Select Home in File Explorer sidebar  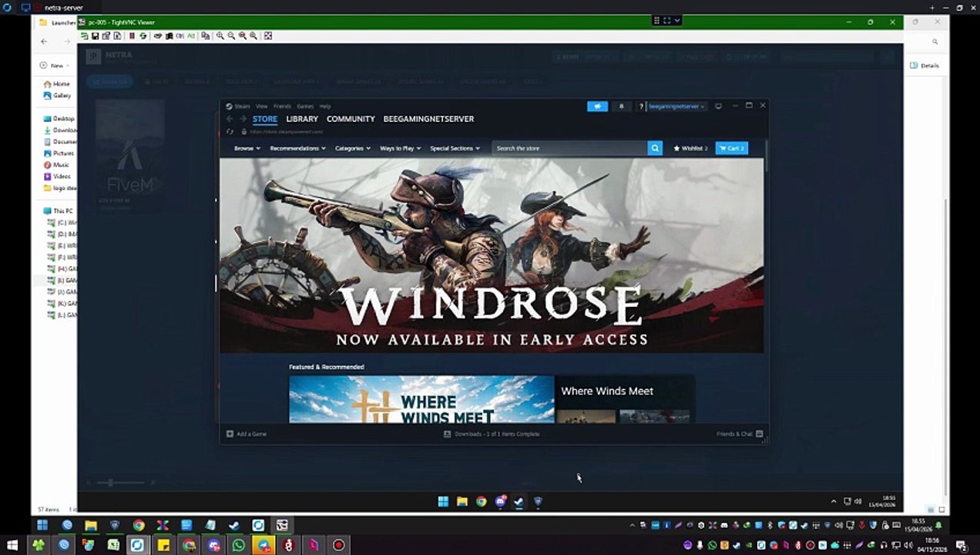57,84
